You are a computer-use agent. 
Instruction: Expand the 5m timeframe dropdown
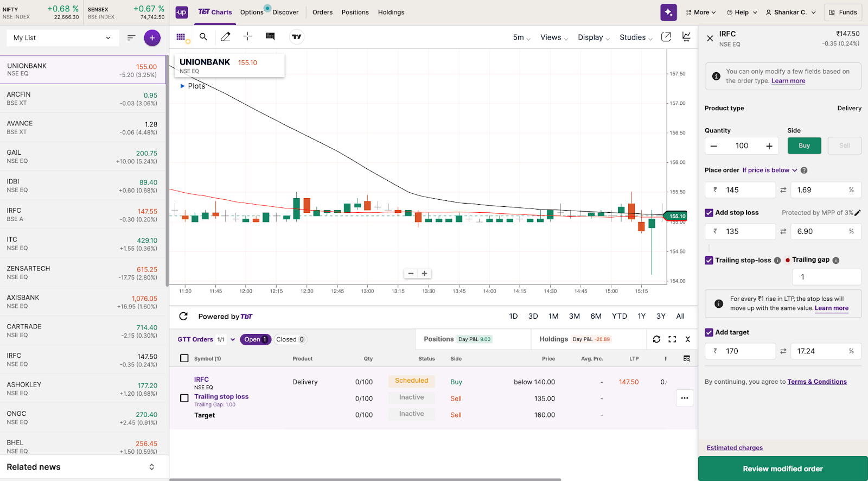[x=521, y=37]
